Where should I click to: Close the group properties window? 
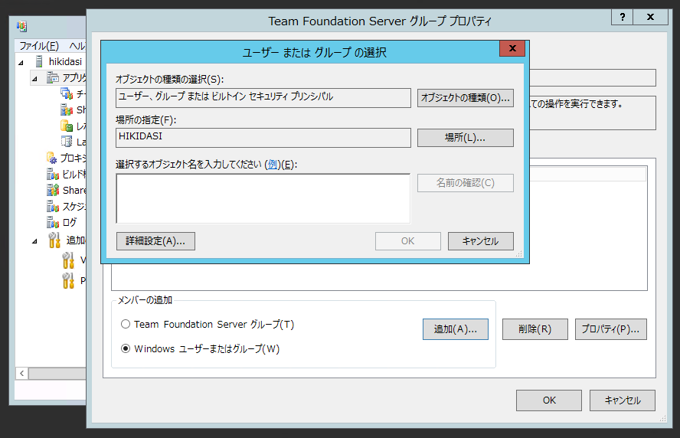click(650, 17)
